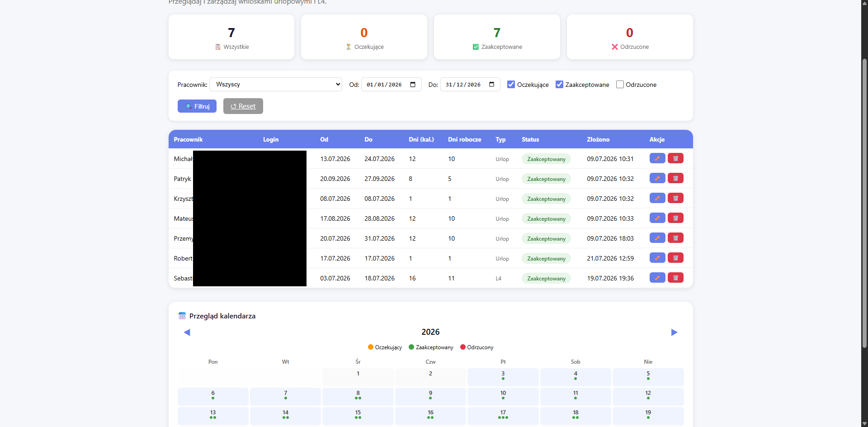Click the page vertical scrollbar thumb
Viewport: 868px width, 427px height.
pyautogui.click(x=864, y=204)
